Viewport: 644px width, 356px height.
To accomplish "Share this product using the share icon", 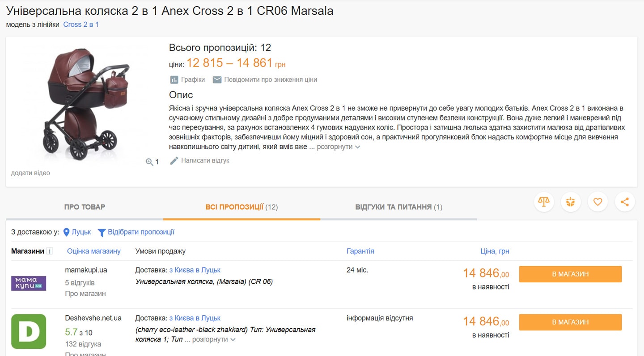I will pos(625,202).
